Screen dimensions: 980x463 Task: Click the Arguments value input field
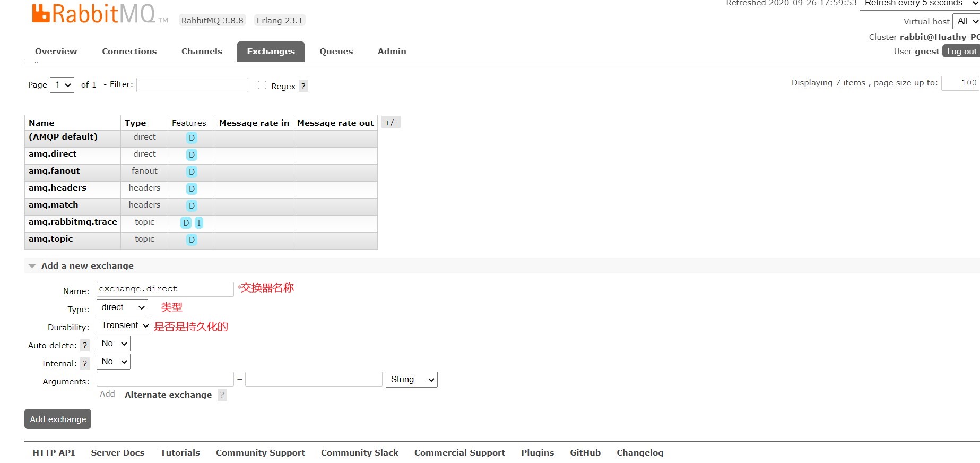tap(314, 379)
